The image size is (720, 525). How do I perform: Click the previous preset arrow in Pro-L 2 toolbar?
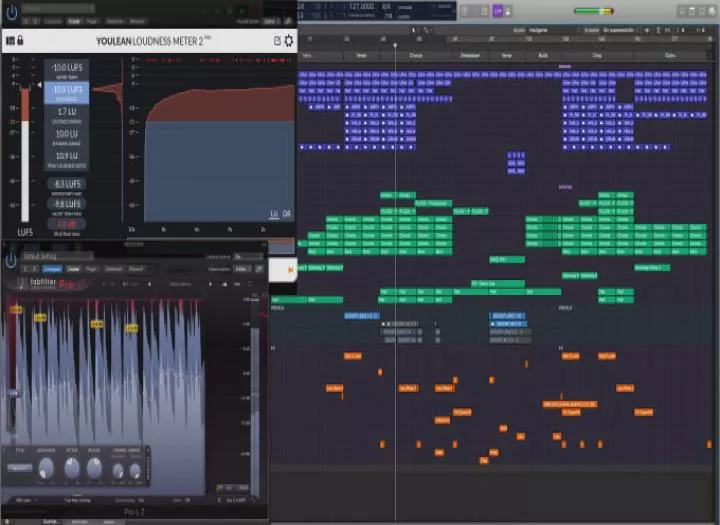click(149, 284)
